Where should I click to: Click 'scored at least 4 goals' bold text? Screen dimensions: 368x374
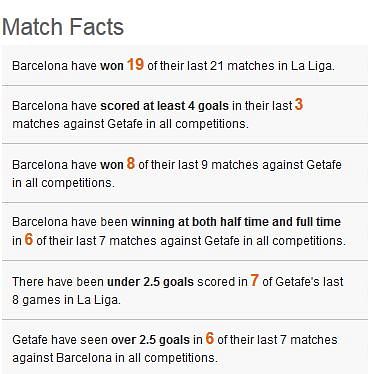165,106
